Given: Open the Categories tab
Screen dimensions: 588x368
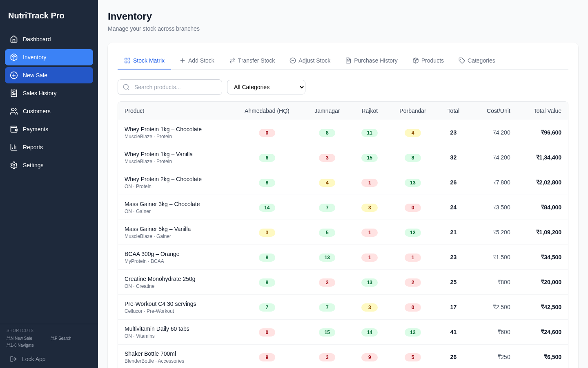Looking at the screenshot, I should [x=477, y=61].
